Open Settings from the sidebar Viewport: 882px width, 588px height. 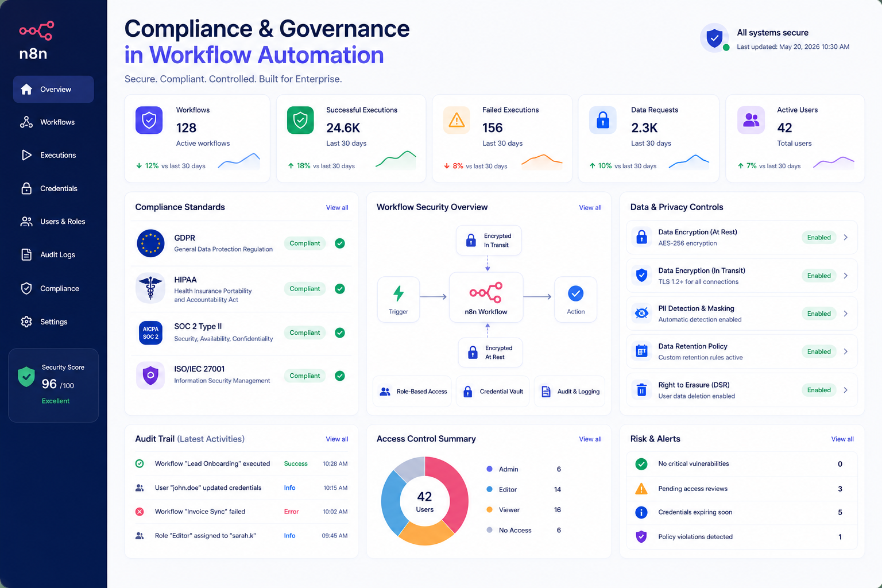[x=53, y=322]
